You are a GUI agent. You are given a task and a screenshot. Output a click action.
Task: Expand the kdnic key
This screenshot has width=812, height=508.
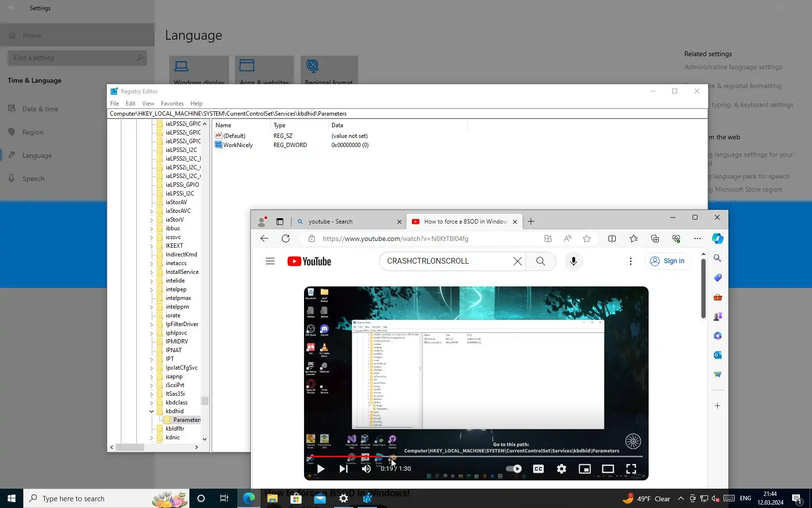[151, 437]
